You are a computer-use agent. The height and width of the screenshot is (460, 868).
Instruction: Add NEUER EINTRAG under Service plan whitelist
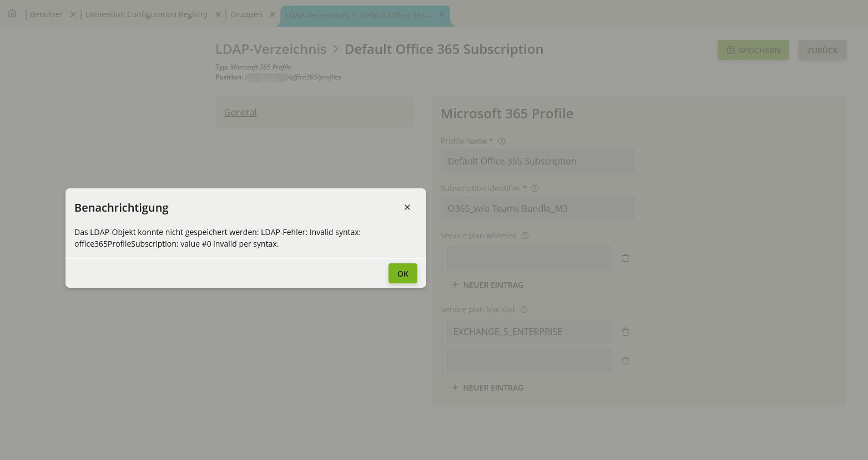click(x=487, y=285)
